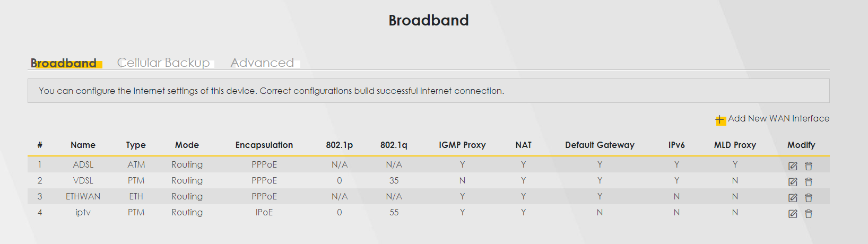Click the Name column header
Viewport: 868px width, 244px height.
tap(83, 145)
